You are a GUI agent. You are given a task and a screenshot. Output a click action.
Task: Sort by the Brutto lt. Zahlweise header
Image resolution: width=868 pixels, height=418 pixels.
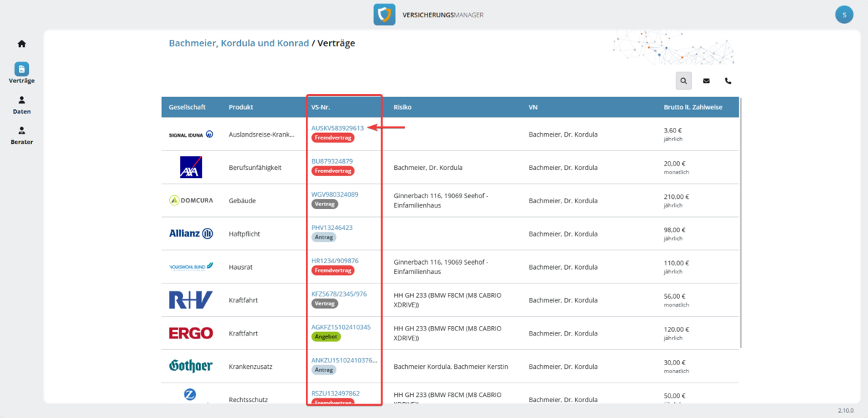coord(692,107)
